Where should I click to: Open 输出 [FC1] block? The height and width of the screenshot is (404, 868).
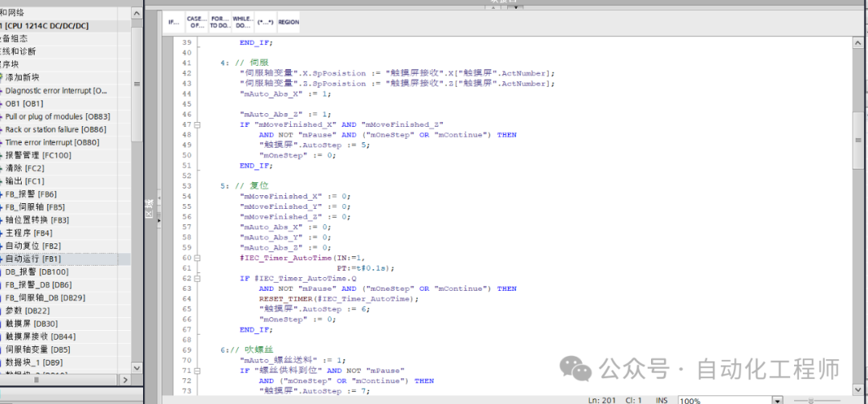pos(24,181)
